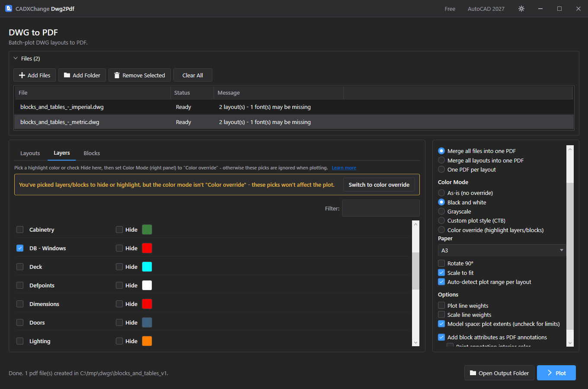Enable Plot line weights option
This screenshot has height=389, width=588.
point(441,306)
